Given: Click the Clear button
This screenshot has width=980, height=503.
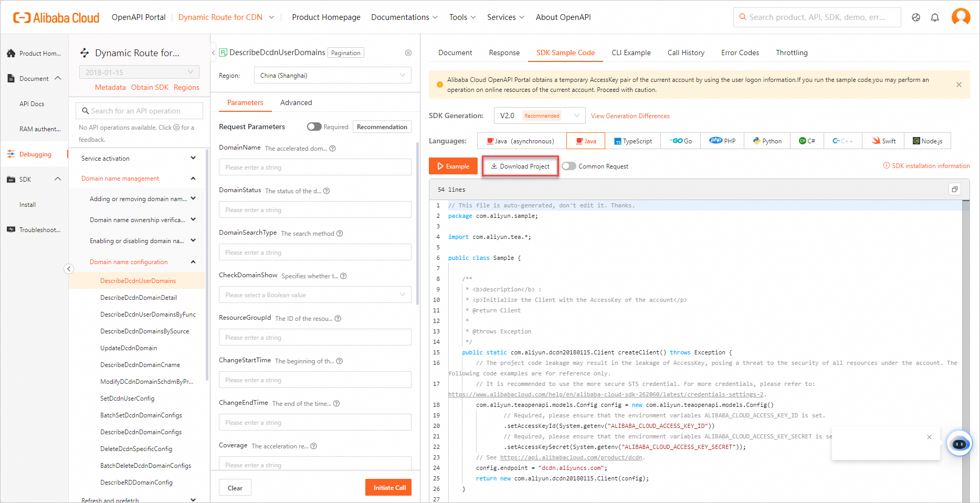Looking at the screenshot, I should [235, 488].
